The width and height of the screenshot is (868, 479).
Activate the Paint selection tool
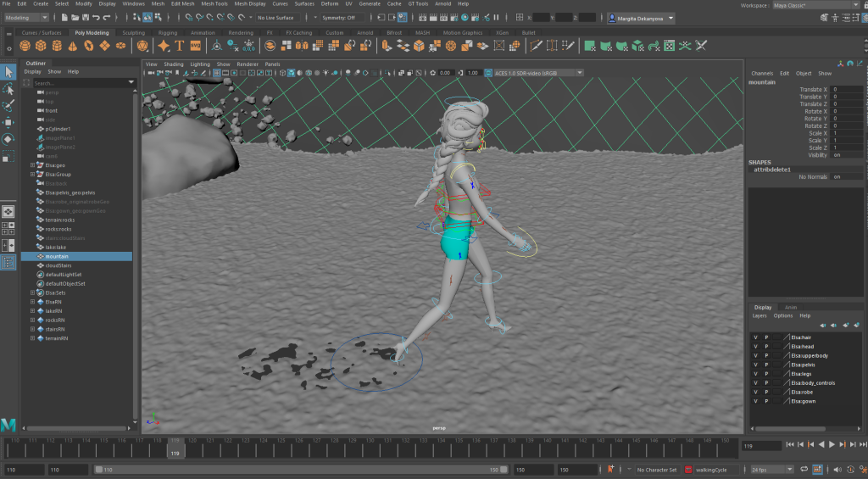click(x=8, y=105)
